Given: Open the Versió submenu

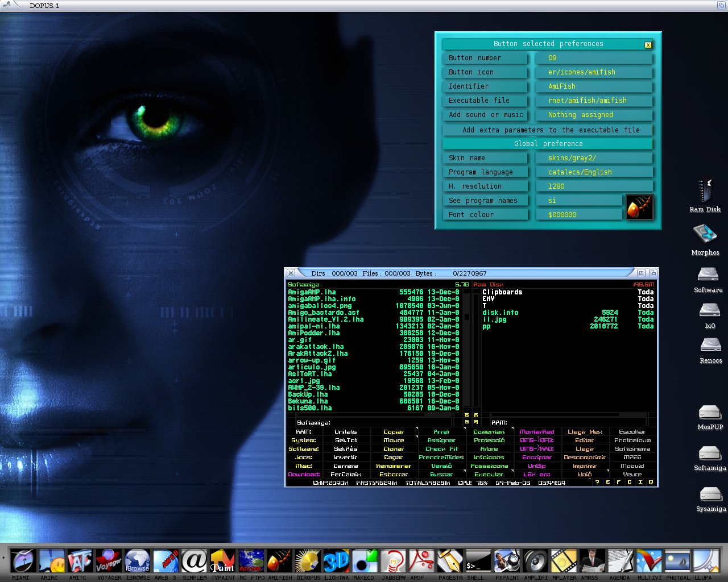Looking at the screenshot, I should 441,465.
